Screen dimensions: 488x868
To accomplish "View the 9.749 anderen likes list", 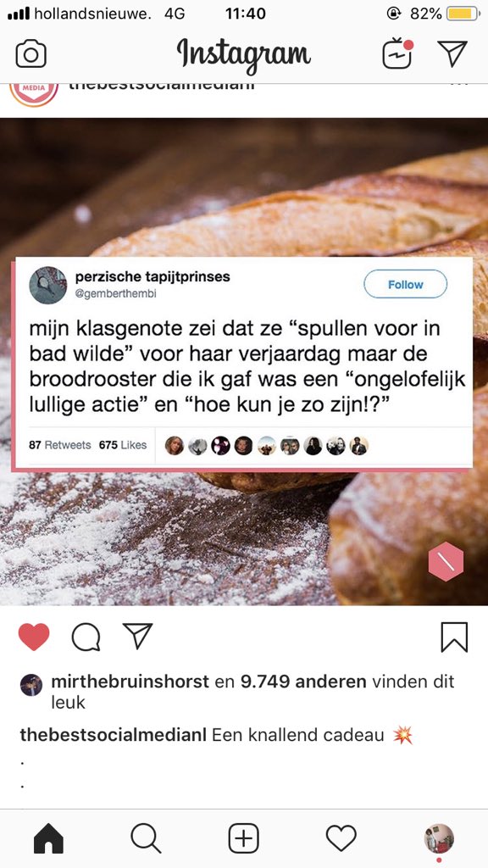I will 303,682.
